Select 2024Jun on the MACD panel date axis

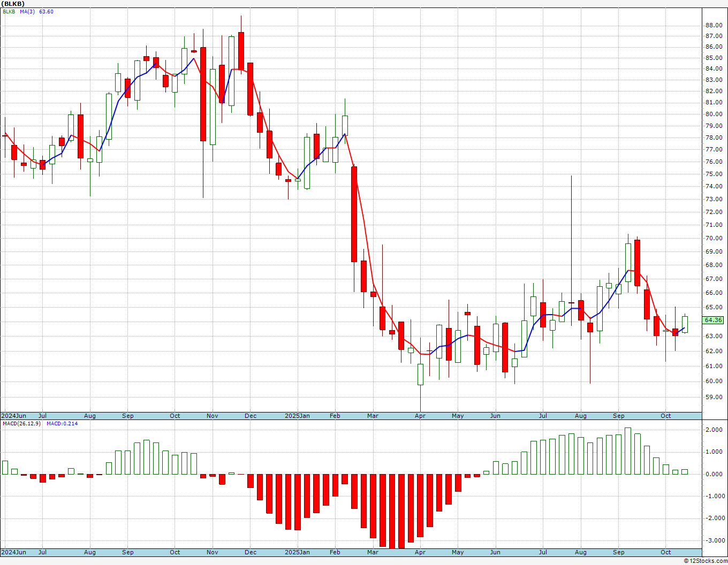13,552
